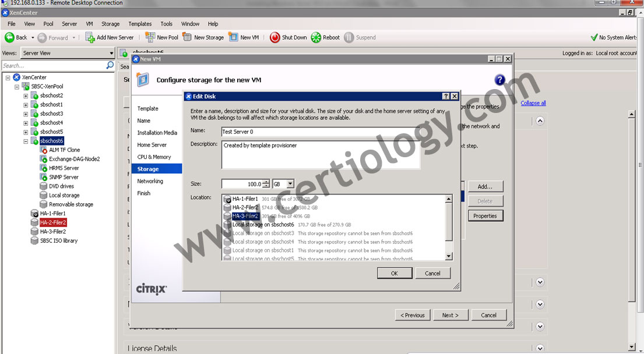The width and height of the screenshot is (644, 354).
Task: Increase the disk size with the stepper arrow
Action: (266, 181)
